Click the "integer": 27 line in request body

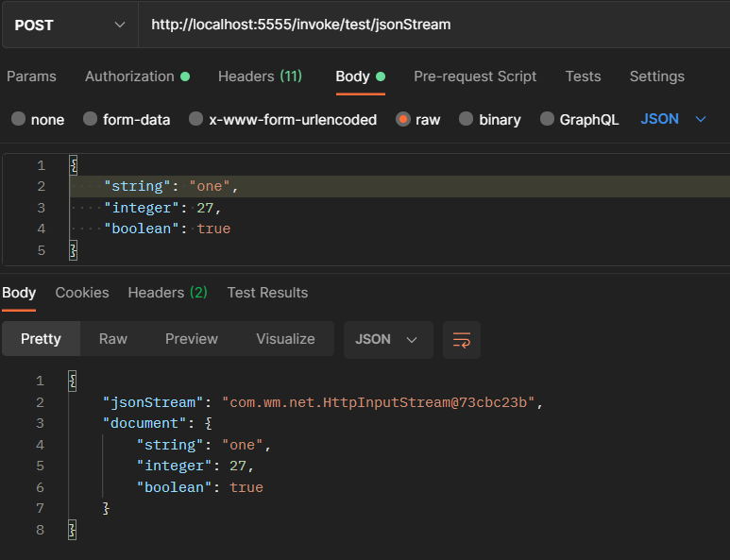pos(162,208)
